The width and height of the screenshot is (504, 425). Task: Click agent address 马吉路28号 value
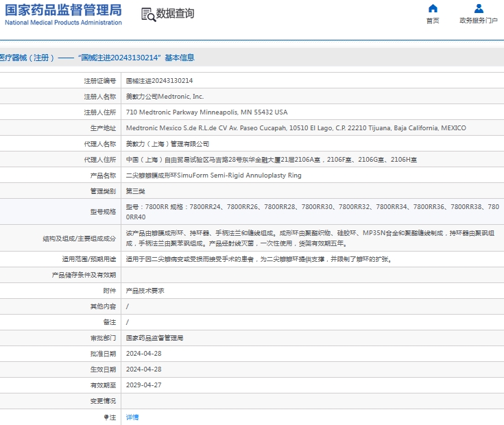272,159
